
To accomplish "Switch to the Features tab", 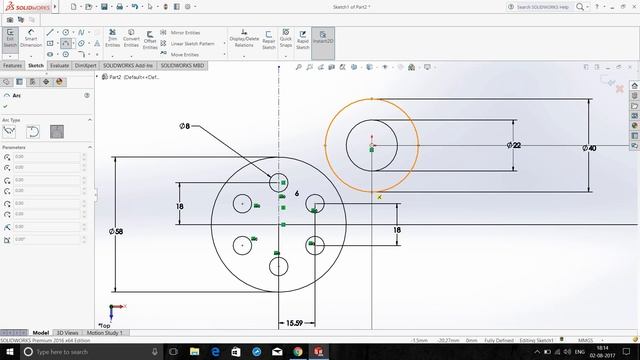I will pos(12,65).
